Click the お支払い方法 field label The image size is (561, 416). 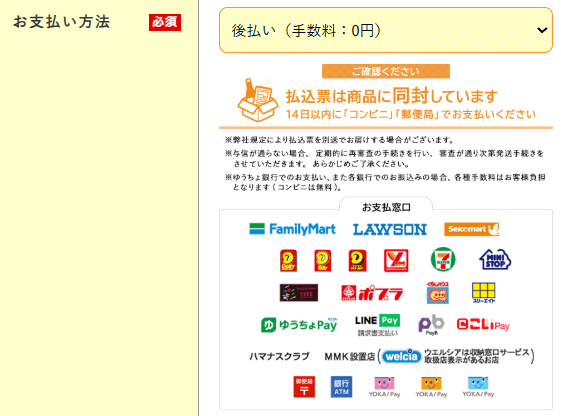[62, 22]
